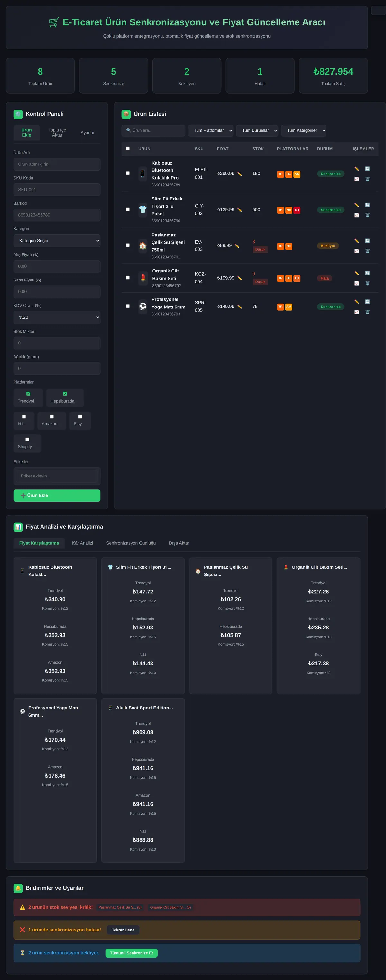This screenshot has width=386, height=980.
Task: Check the Etsy platform box
Action: tap(80, 416)
